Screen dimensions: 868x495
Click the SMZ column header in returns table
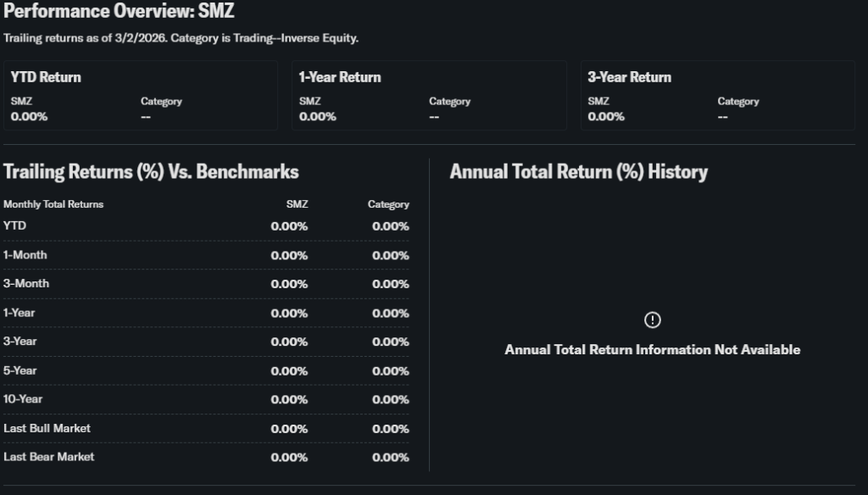coord(298,204)
